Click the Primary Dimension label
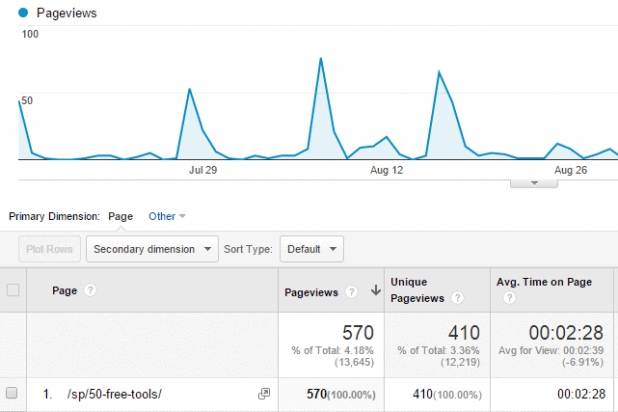 54,216
